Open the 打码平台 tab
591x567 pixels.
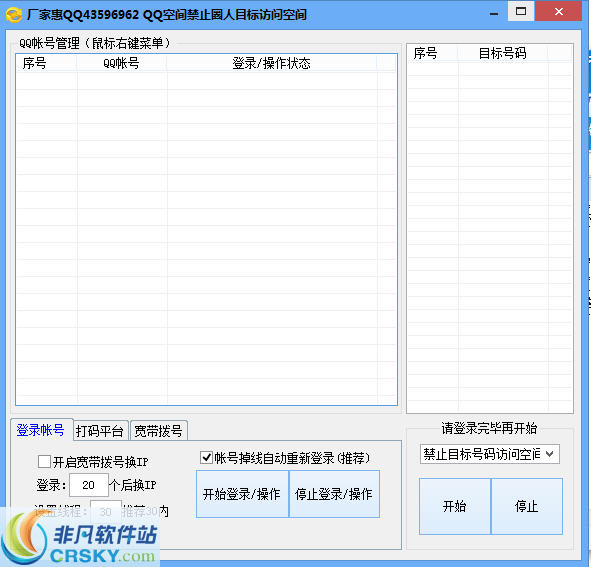(x=100, y=431)
